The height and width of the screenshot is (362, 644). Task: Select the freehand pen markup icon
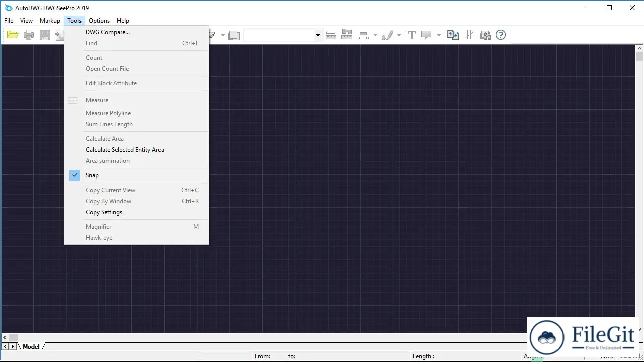[x=387, y=35]
